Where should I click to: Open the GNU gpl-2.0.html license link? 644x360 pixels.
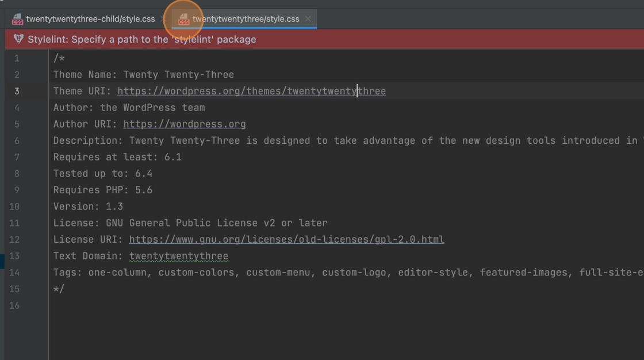pyautogui.click(x=286, y=239)
